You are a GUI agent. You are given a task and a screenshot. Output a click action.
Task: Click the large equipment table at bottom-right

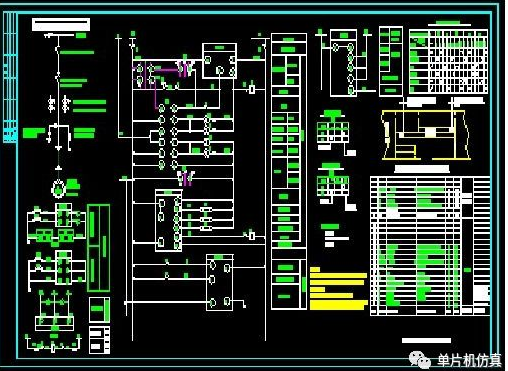[x=430, y=246]
